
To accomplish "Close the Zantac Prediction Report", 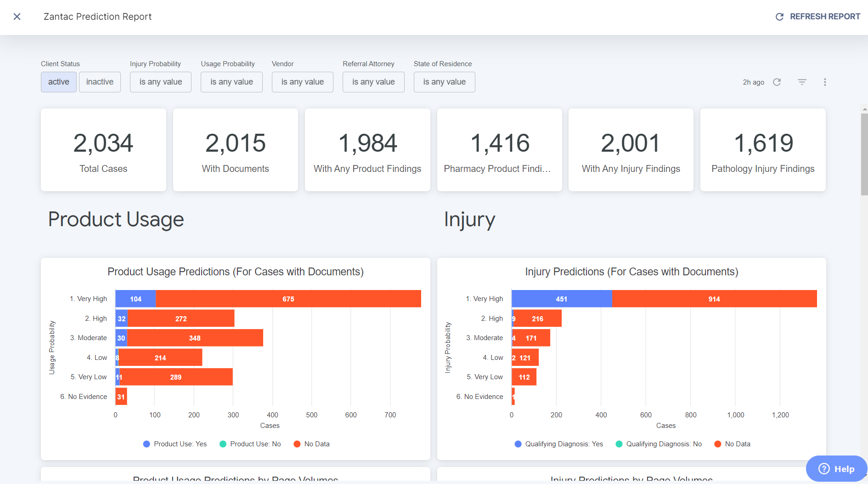I will pyautogui.click(x=17, y=17).
